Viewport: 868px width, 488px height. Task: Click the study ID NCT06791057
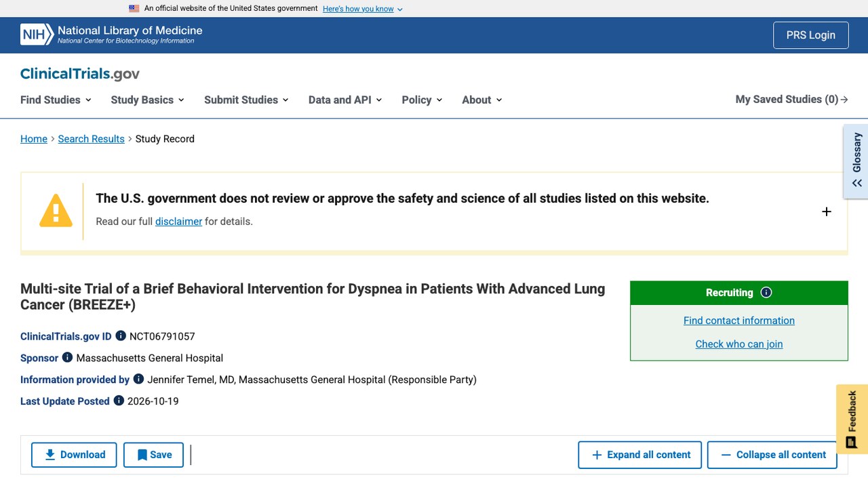click(x=162, y=336)
